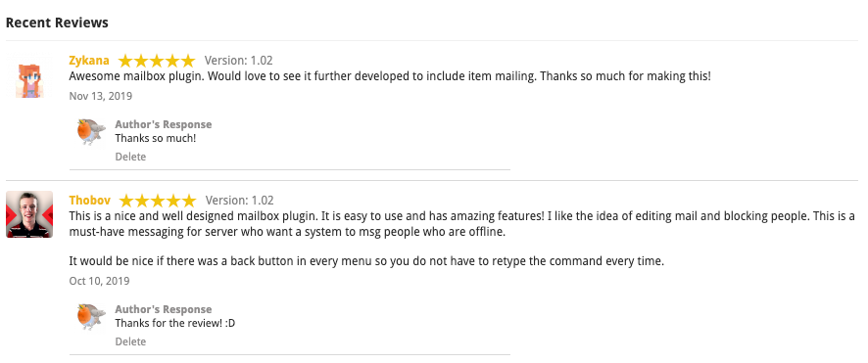Click Author's Response label under Thobov's review
Image resolution: width=868 pixels, height=363 pixels.
point(164,309)
